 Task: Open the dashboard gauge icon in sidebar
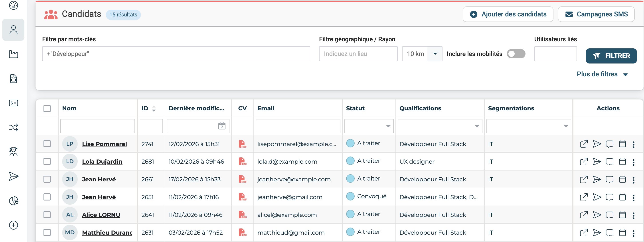[14, 6]
